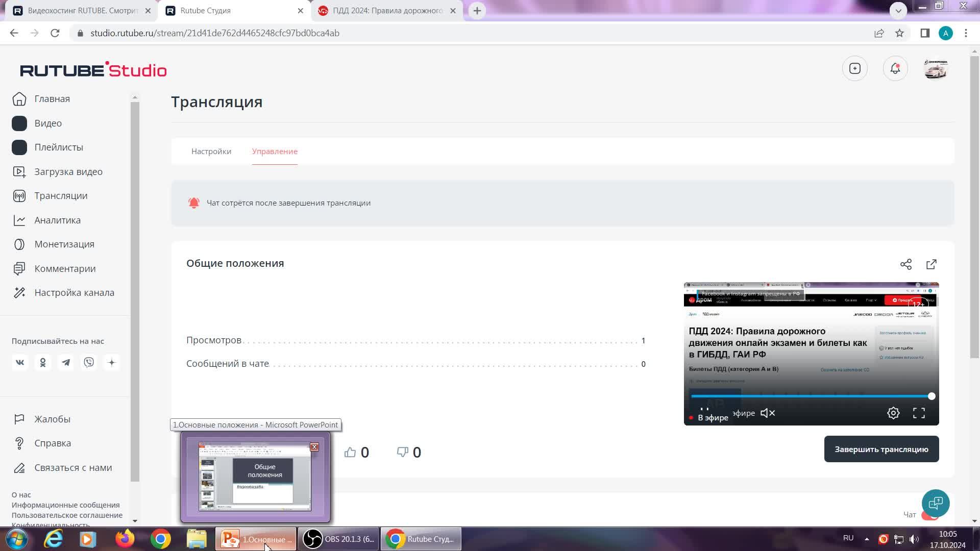Screen dimensions: 980x551
Task: Show hidden system tray icons
Action: (x=867, y=539)
